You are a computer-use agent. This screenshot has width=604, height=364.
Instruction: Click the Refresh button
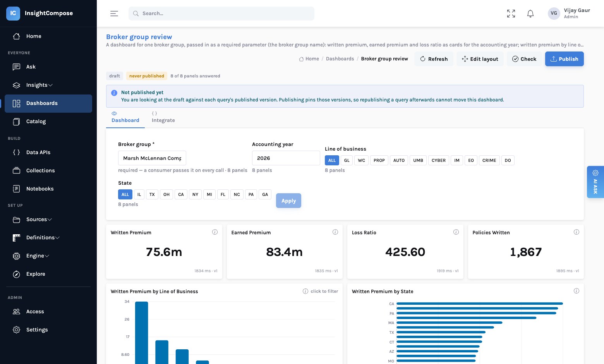(x=434, y=59)
